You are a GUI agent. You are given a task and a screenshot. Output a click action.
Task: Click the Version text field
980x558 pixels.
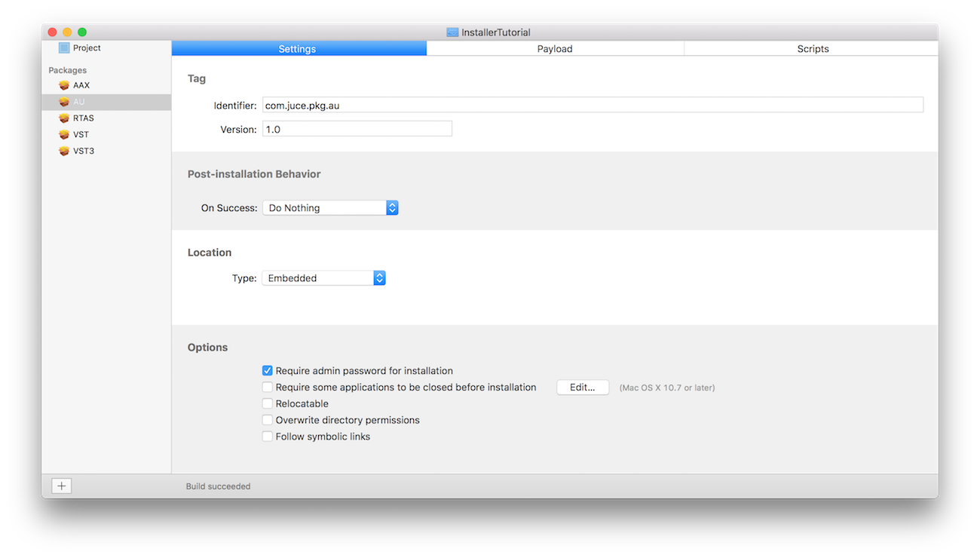tap(357, 129)
